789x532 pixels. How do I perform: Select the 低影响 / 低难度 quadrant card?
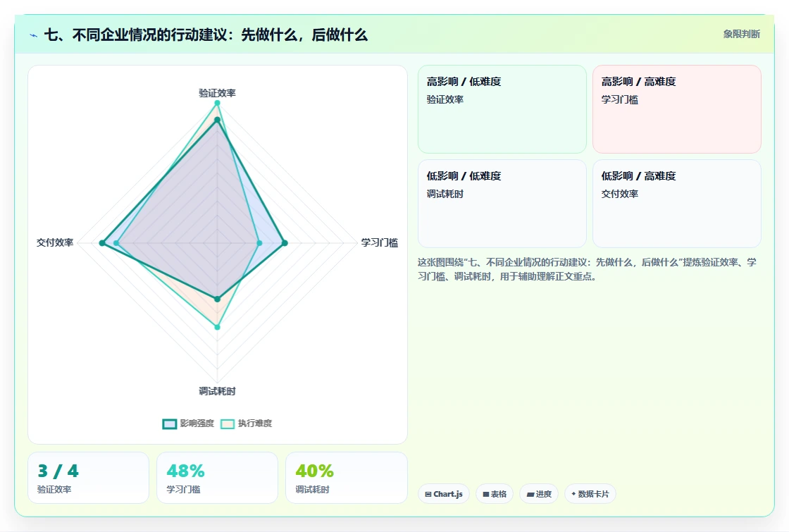pos(502,204)
